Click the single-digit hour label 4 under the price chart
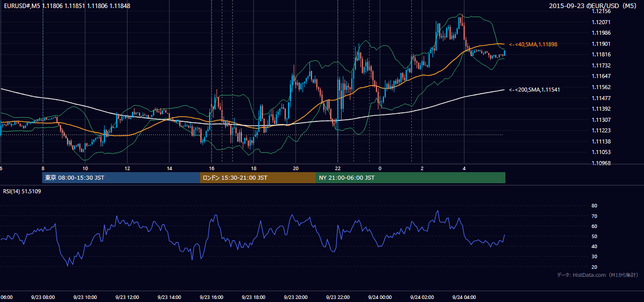Viewport: 644px width, 302px height. click(x=465, y=168)
